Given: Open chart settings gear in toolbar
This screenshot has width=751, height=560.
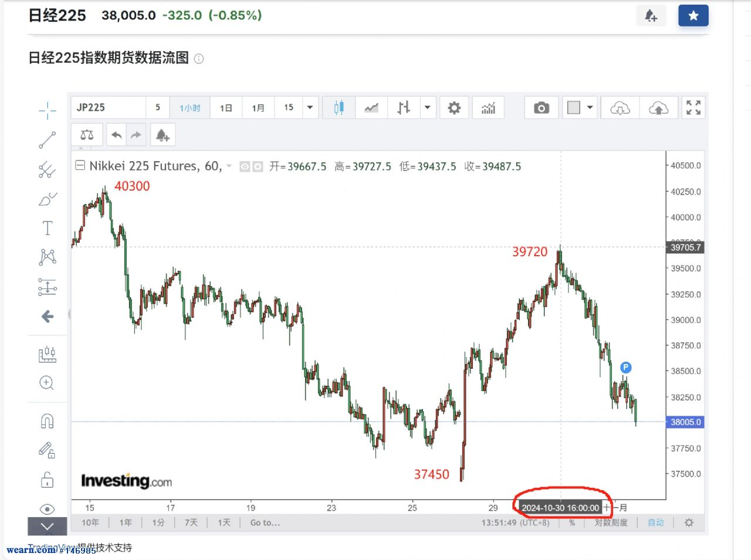Looking at the screenshot, I should [454, 108].
